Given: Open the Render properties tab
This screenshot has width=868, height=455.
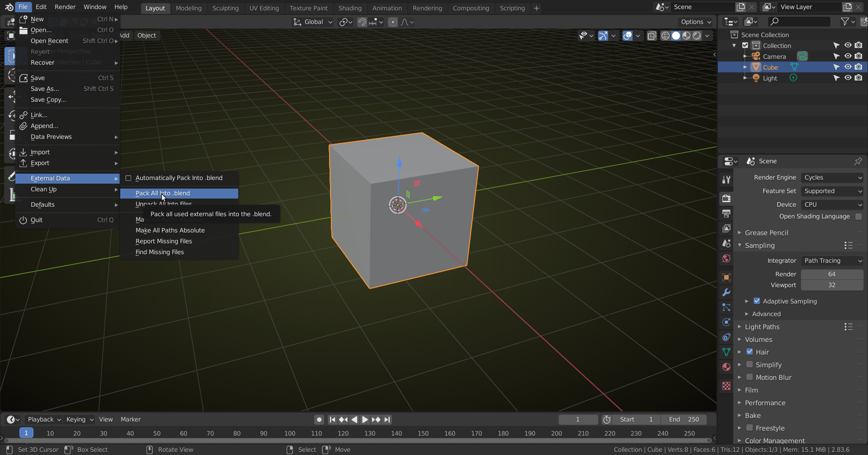Looking at the screenshot, I should click(726, 198).
